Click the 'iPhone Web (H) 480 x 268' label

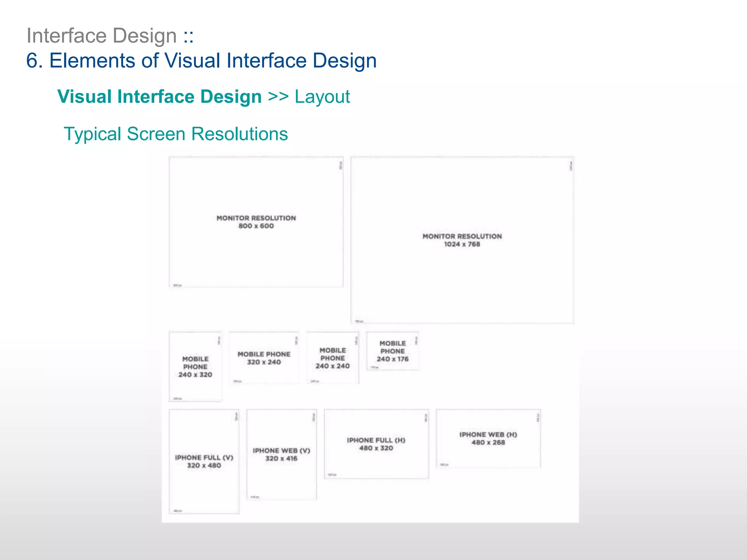pyautogui.click(x=488, y=439)
